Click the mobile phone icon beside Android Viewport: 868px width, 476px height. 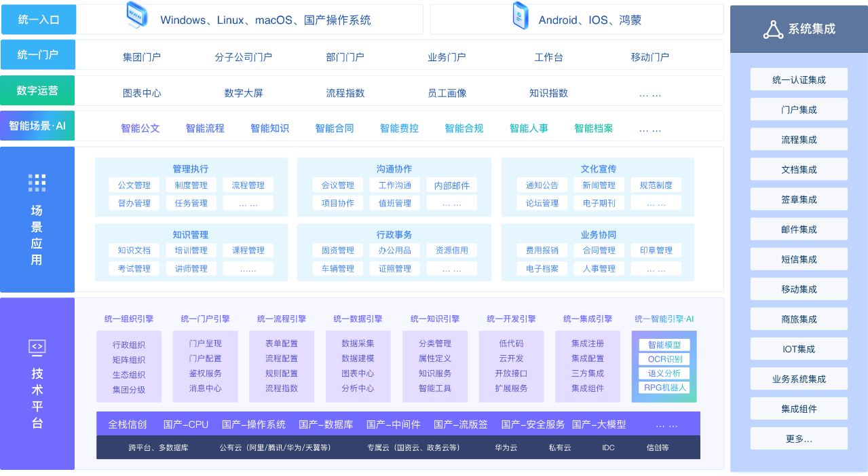(521, 16)
